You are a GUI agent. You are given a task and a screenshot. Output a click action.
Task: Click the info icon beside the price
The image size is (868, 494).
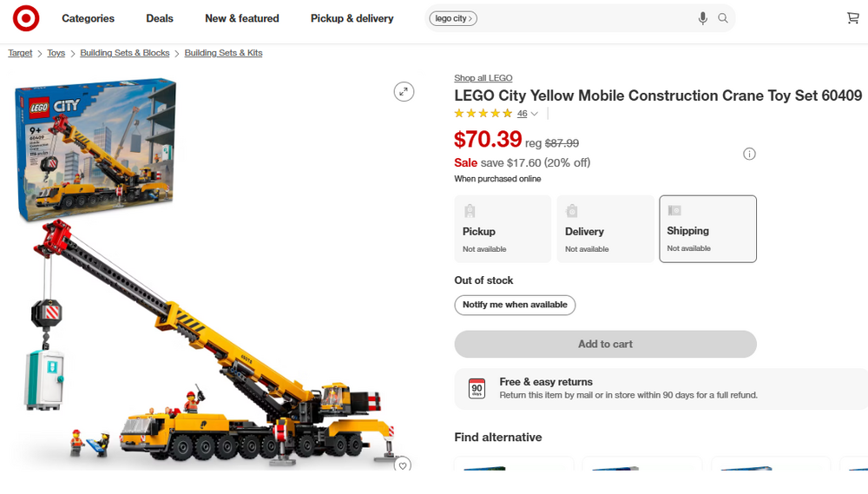coord(749,154)
